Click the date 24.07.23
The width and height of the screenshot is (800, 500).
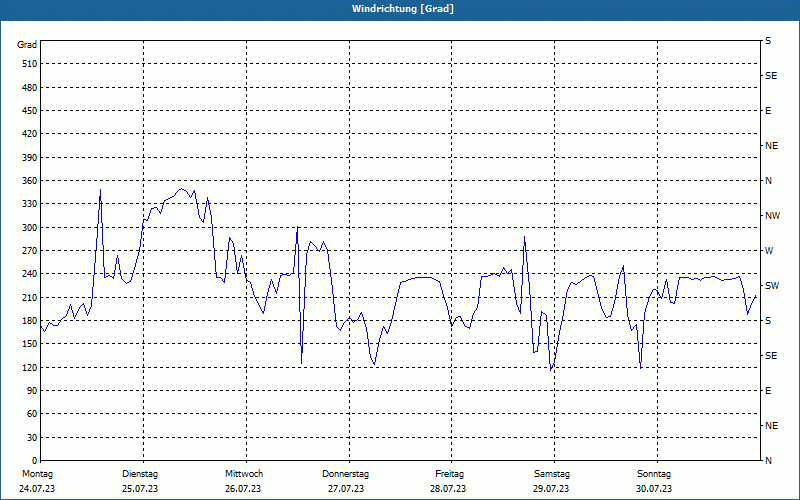point(37,489)
